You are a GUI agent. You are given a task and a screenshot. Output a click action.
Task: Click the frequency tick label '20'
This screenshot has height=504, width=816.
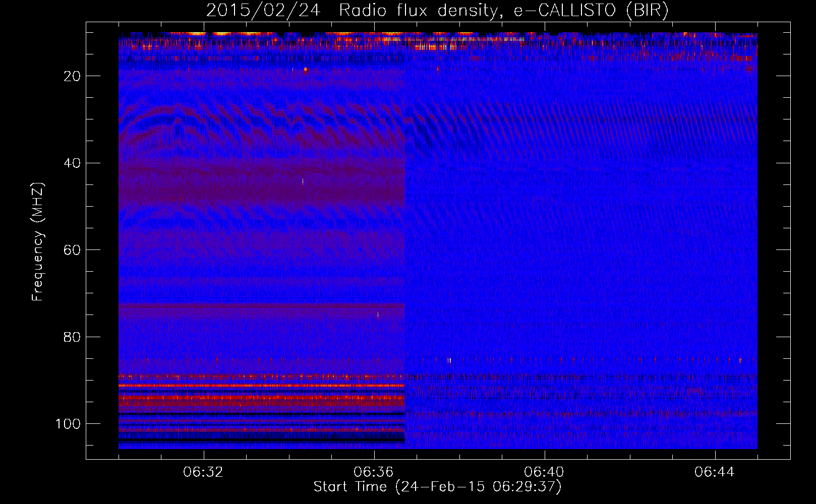tap(73, 76)
